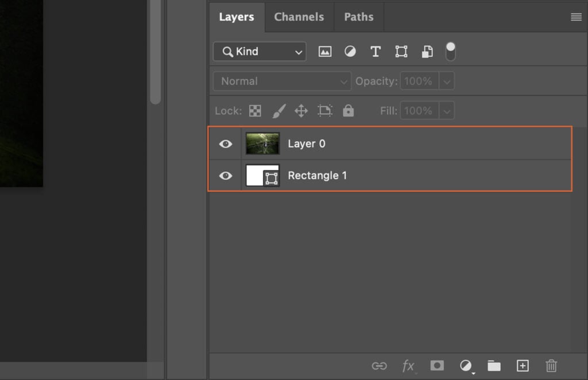Open the Kind filter dropdown

coord(259,51)
